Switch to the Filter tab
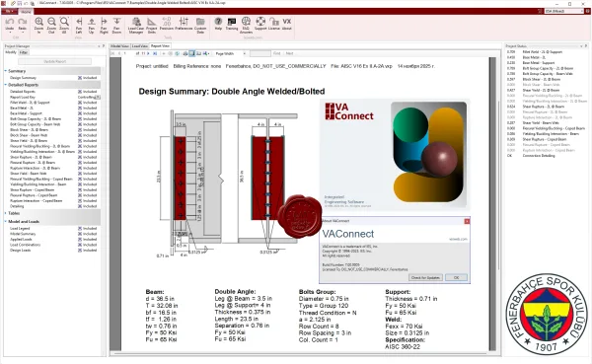Image resolution: width=592 pixels, height=364 pixels. pyautogui.click(x=24, y=52)
